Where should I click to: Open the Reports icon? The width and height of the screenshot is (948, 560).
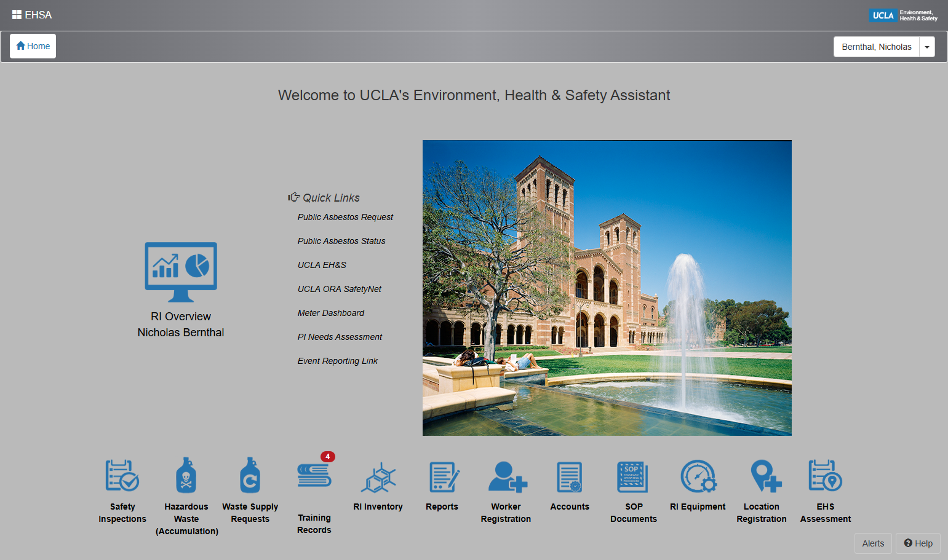tap(444, 477)
